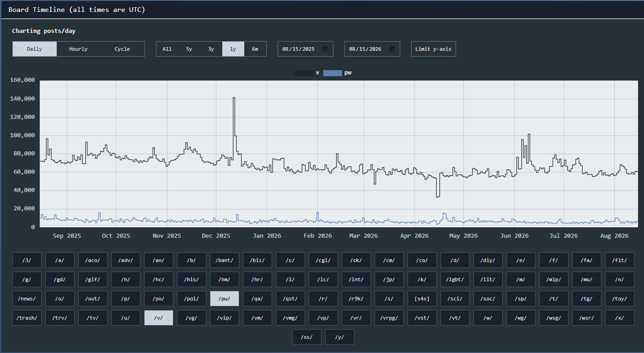The width and height of the screenshot is (644, 353).
Task: Chart the /toy/ board
Action: click(620, 299)
